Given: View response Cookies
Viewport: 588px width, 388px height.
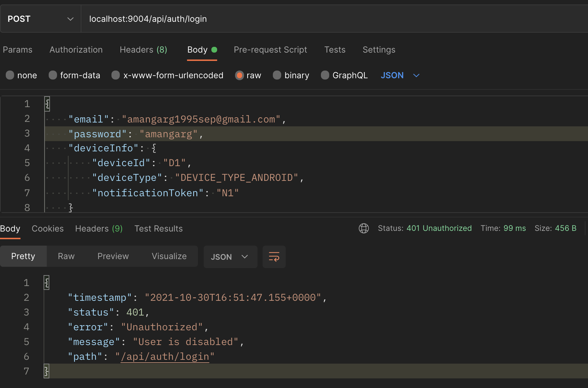Looking at the screenshot, I should coord(47,228).
